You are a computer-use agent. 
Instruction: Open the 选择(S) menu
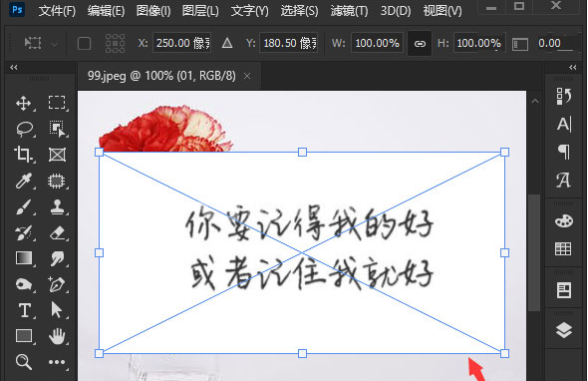299,11
